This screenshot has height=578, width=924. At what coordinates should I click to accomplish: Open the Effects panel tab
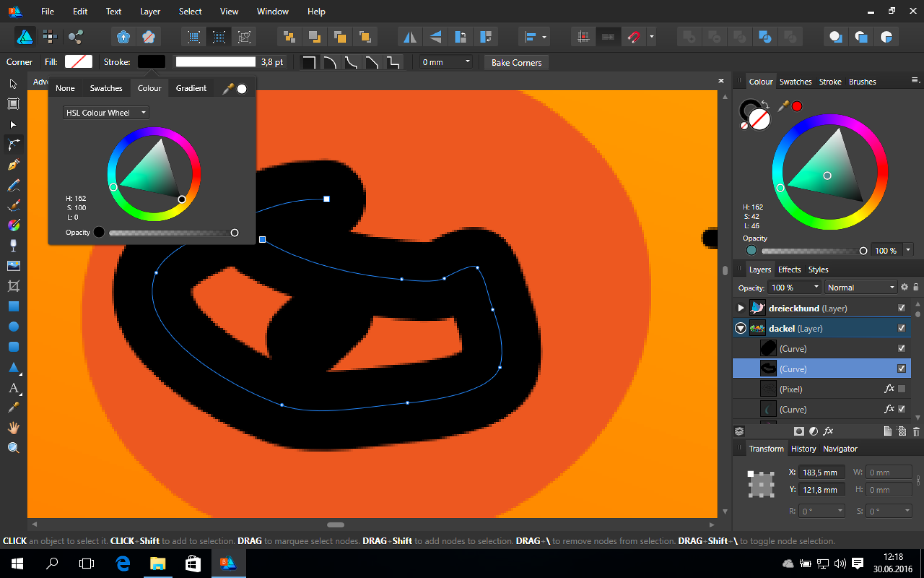789,269
